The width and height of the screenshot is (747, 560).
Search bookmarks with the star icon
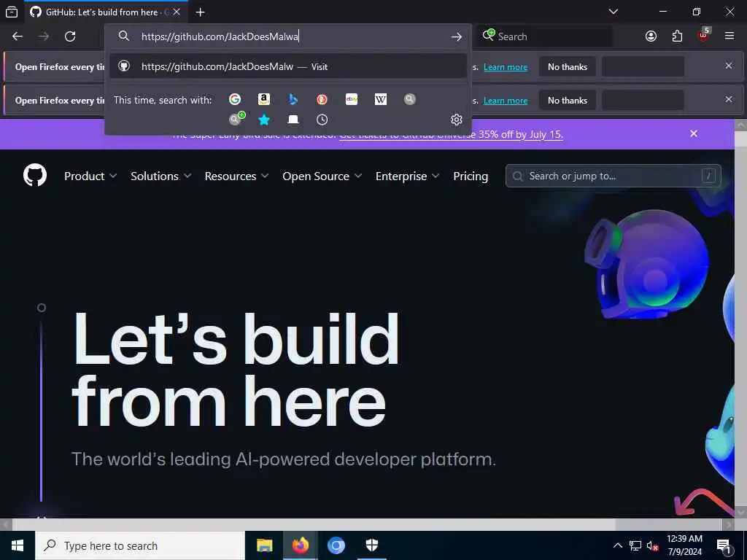[x=264, y=120]
